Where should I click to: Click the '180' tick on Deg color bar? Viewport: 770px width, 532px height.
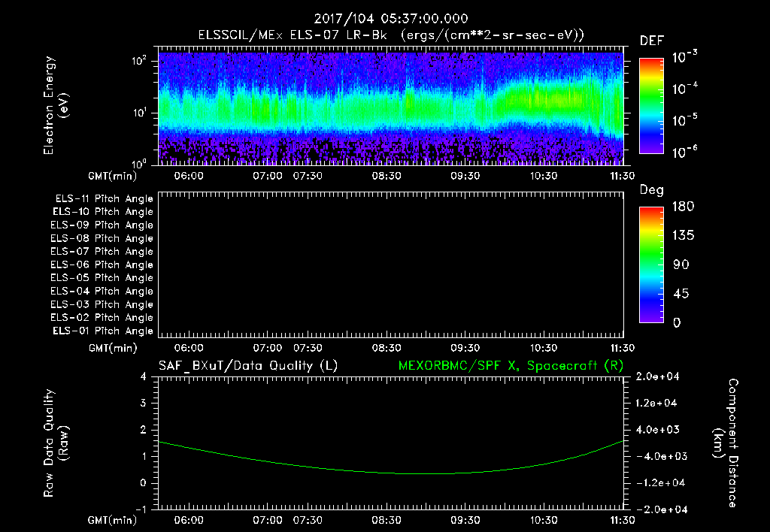pos(683,207)
